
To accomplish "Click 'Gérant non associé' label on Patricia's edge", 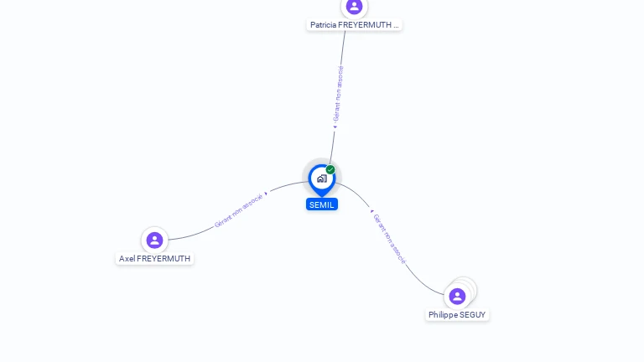I will (x=338, y=94).
